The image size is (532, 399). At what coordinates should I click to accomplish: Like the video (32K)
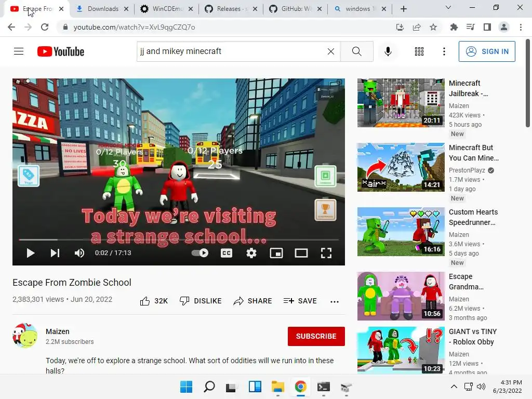tap(154, 301)
